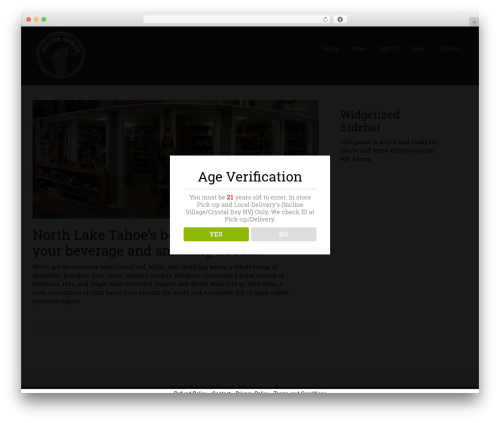Decline age verification with NO button
500x423 pixels.
[x=284, y=234]
